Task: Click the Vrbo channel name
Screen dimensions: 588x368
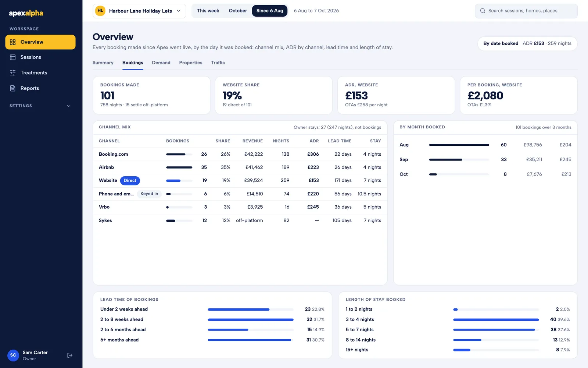Action: tap(104, 207)
